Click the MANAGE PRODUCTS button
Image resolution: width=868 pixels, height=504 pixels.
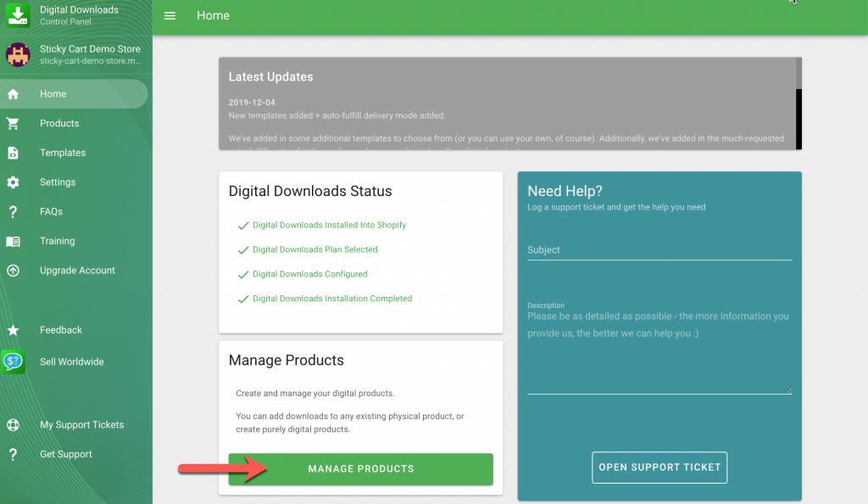361,469
